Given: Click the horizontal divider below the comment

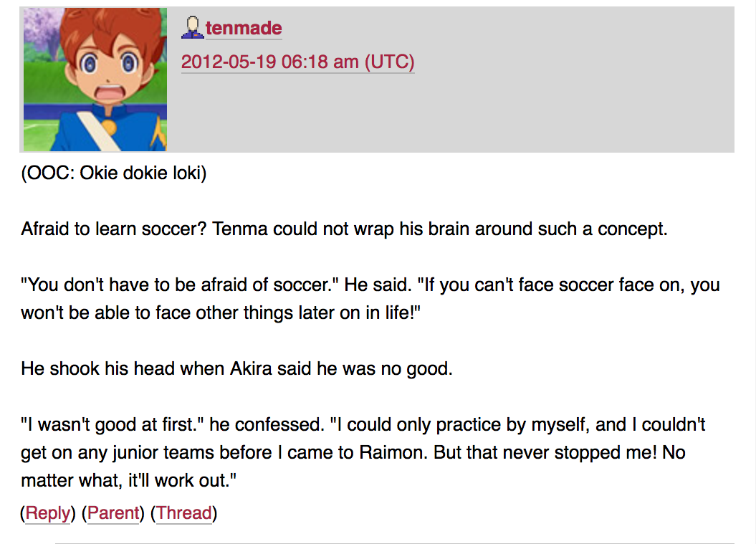Looking at the screenshot, I should [x=394, y=543].
